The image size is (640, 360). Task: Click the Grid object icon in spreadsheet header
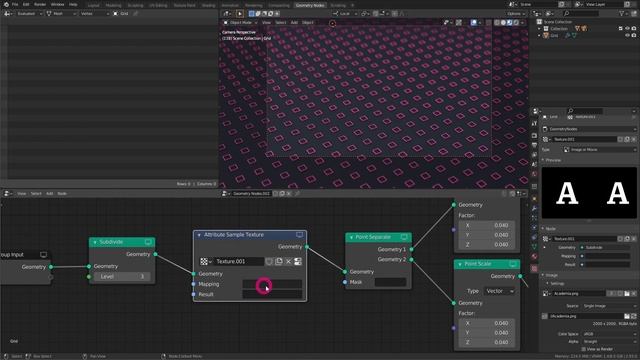(116, 13)
